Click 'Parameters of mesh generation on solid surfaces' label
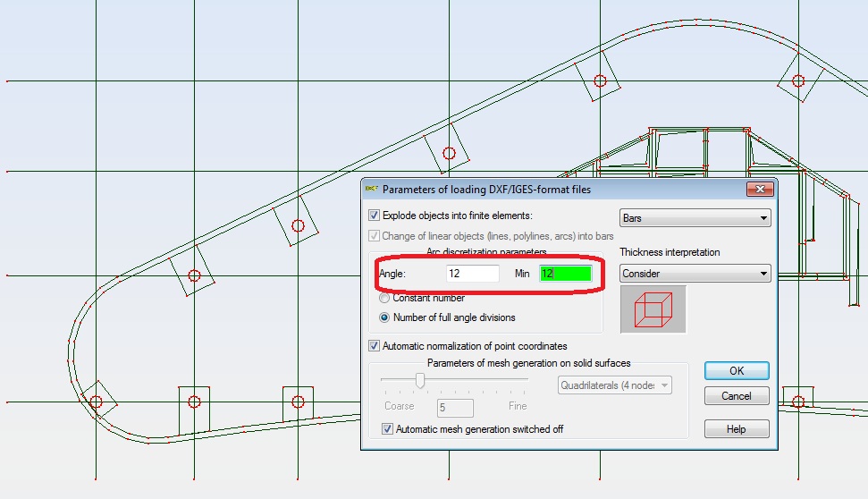Image resolution: width=868 pixels, height=499 pixels. 528,363
